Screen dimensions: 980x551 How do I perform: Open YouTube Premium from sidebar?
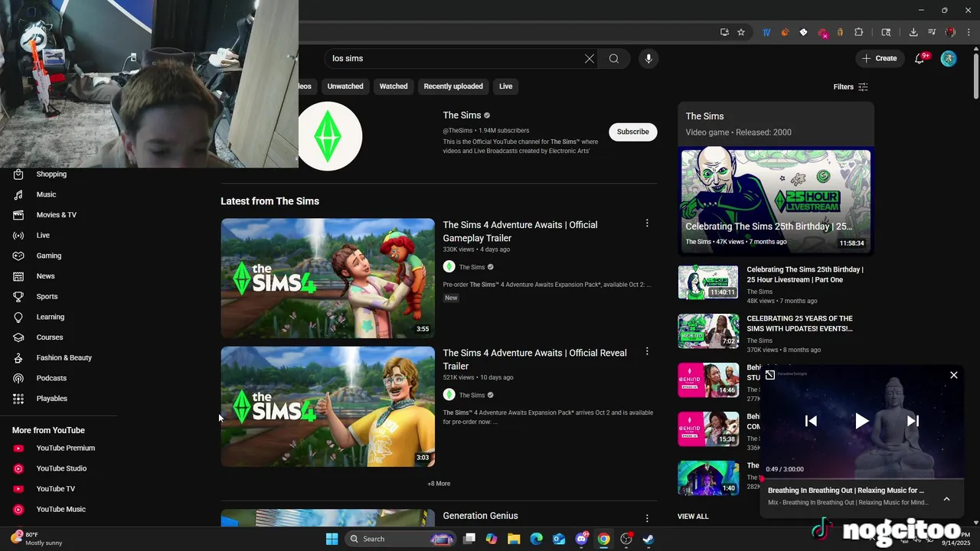pyautogui.click(x=65, y=448)
